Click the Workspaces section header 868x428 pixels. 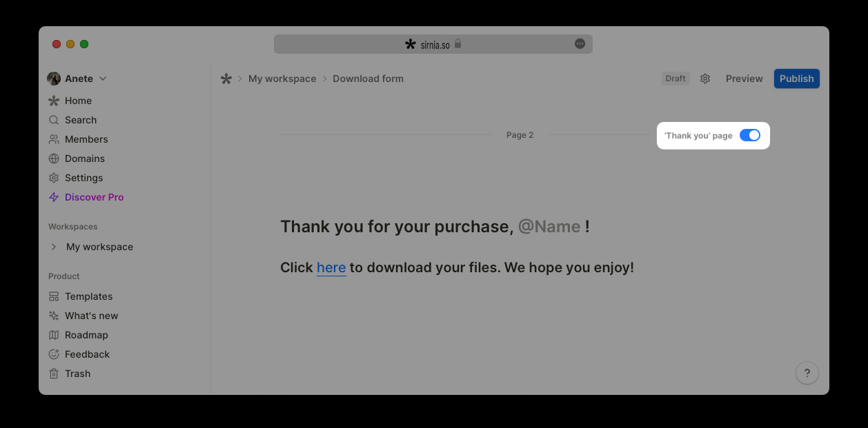[x=73, y=227]
